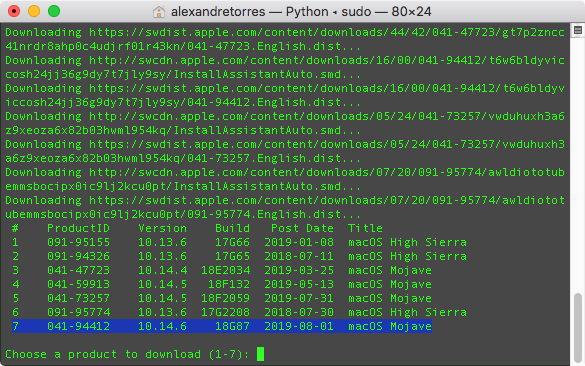Click the cursor after 'Choose a product to download'
The width and height of the screenshot is (585, 366).
point(260,354)
